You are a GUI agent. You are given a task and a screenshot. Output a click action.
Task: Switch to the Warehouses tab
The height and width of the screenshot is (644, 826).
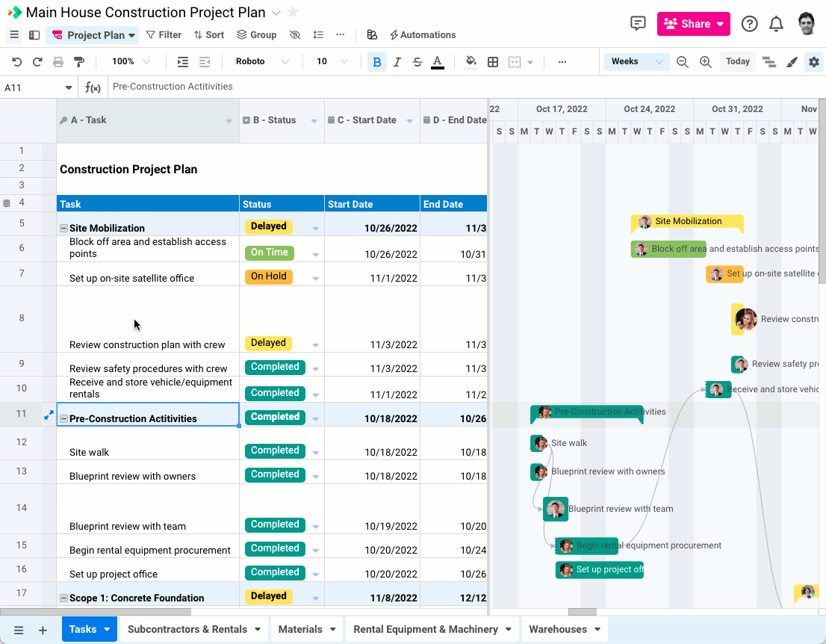tap(564, 629)
